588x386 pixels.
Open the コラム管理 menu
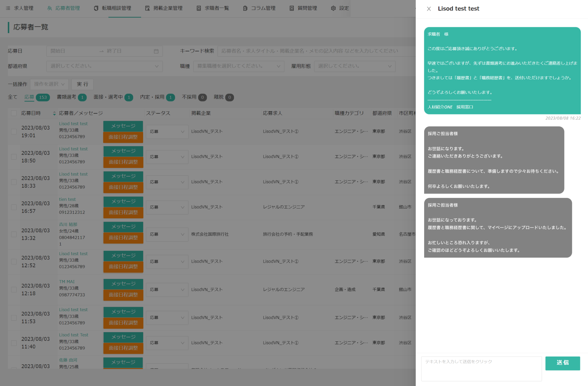259,8
